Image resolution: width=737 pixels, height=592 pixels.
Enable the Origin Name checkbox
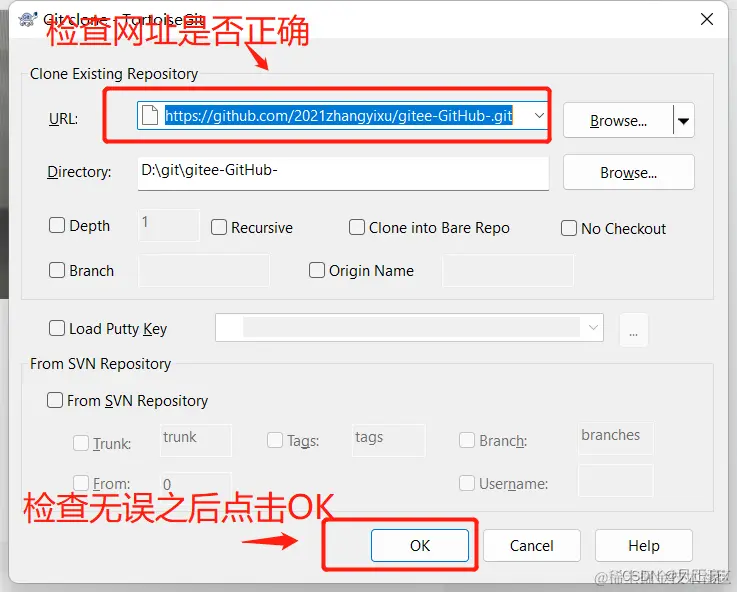tap(316, 270)
